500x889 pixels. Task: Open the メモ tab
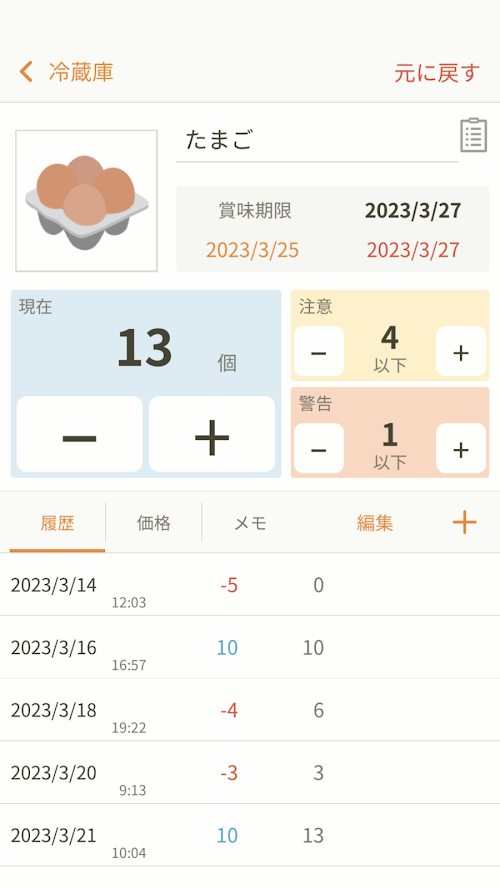[250, 523]
